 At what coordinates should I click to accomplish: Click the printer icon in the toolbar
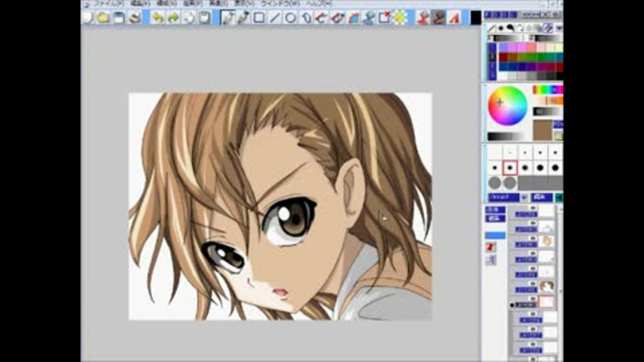135,17
